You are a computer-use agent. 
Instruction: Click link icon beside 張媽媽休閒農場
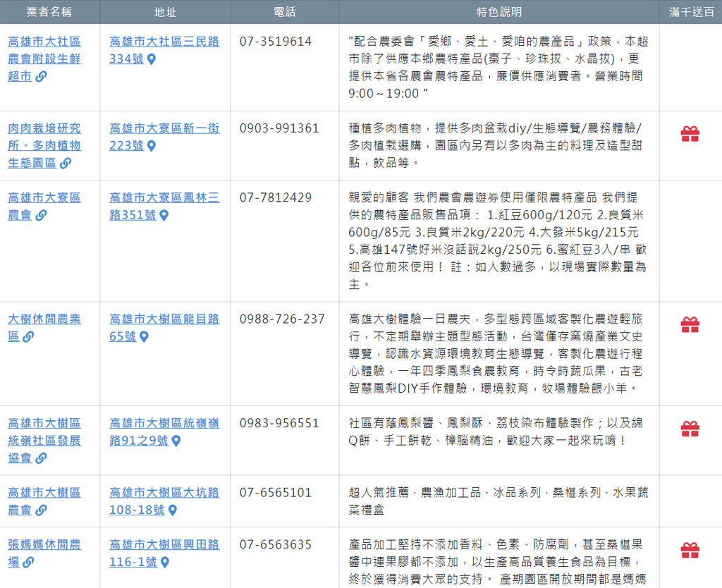28,563
